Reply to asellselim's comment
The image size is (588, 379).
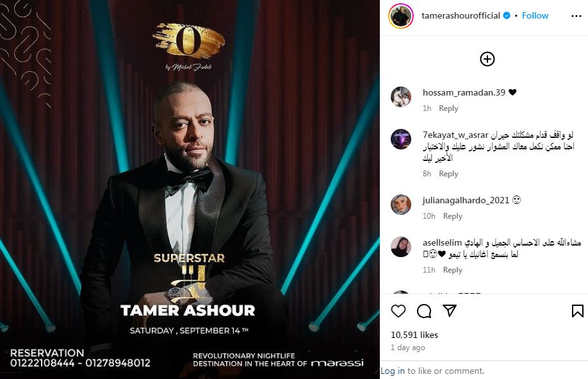[453, 270]
